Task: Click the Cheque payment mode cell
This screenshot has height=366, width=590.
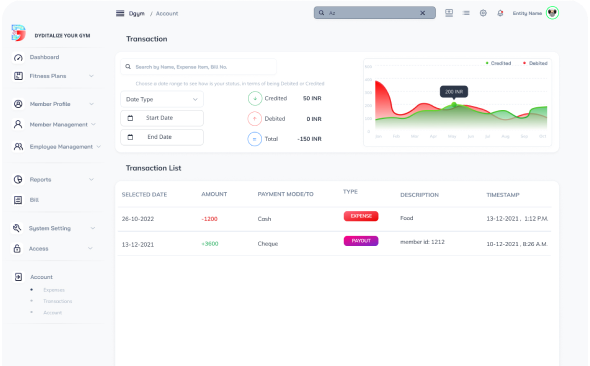Action: (x=268, y=244)
